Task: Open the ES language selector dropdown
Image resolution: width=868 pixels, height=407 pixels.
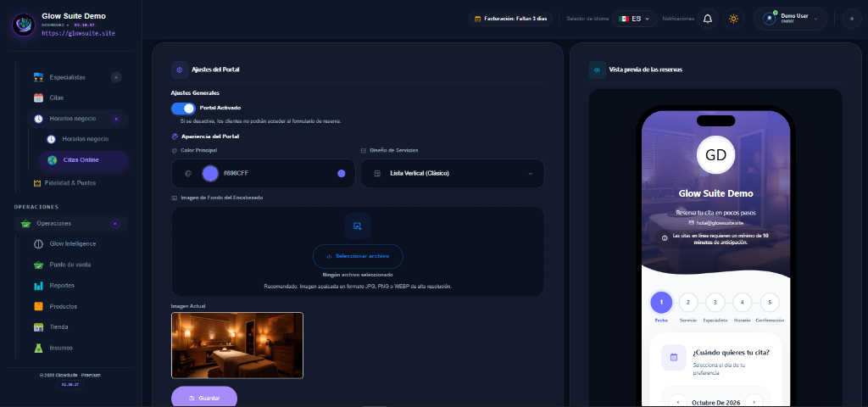Action: click(635, 19)
